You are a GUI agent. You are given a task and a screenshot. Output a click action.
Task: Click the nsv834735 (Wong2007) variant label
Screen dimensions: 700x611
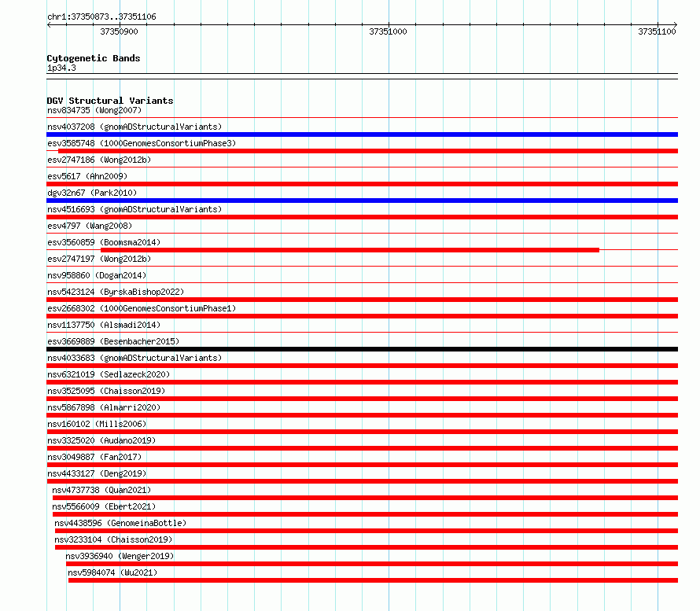click(x=94, y=110)
